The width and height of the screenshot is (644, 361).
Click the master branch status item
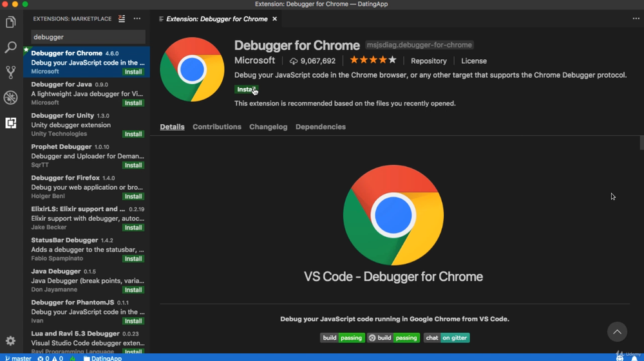18,358
